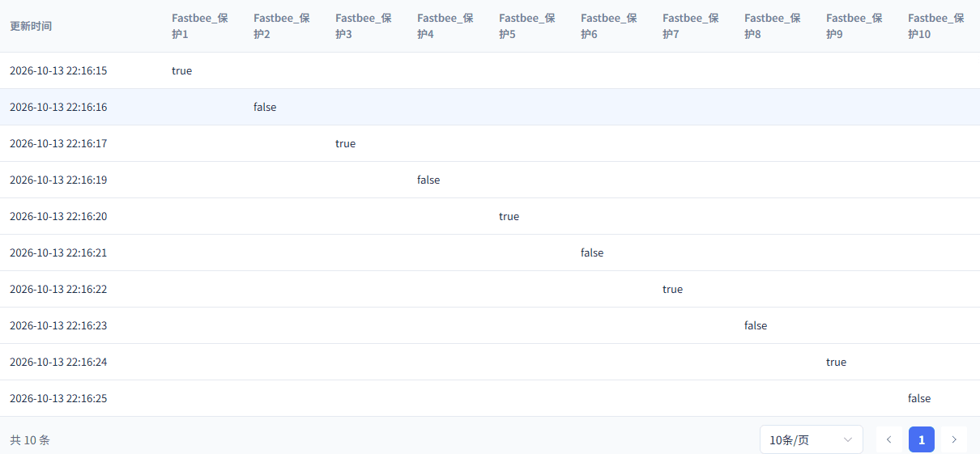Click the Fastbee_保护10 column header
The height and width of the screenshot is (454, 980).
pyautogui.click(x=936, y=26)
